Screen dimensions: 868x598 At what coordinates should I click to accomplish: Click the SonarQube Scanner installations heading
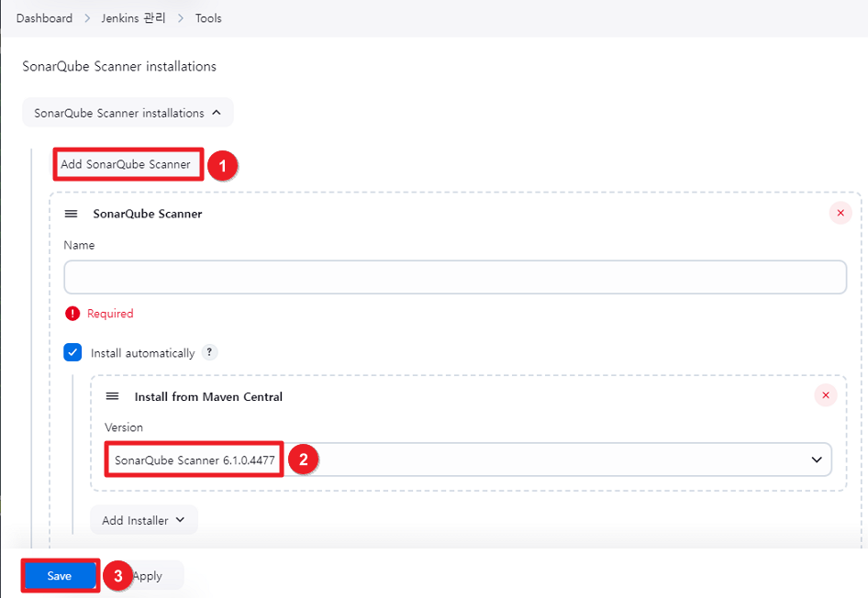tap(119, 66)
